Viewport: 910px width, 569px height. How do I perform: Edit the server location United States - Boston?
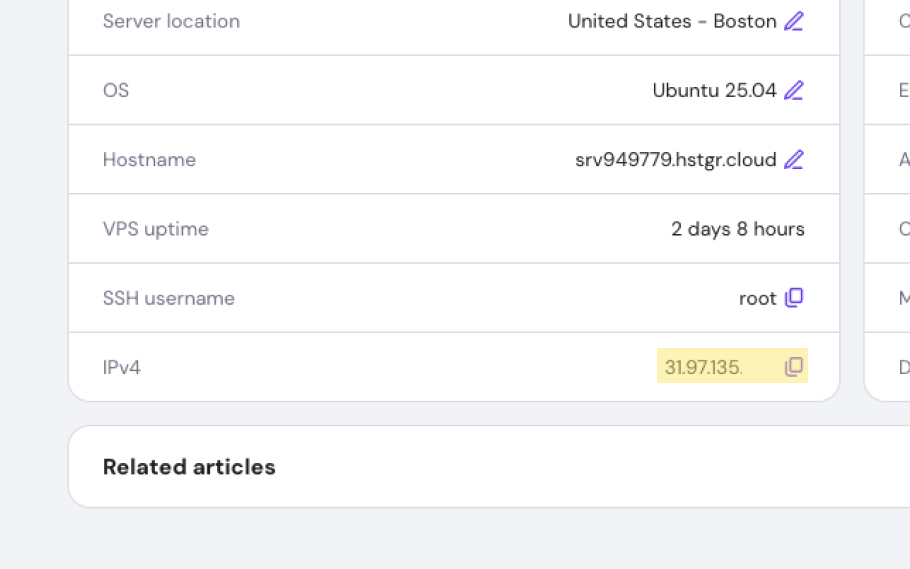coord(794,21)
